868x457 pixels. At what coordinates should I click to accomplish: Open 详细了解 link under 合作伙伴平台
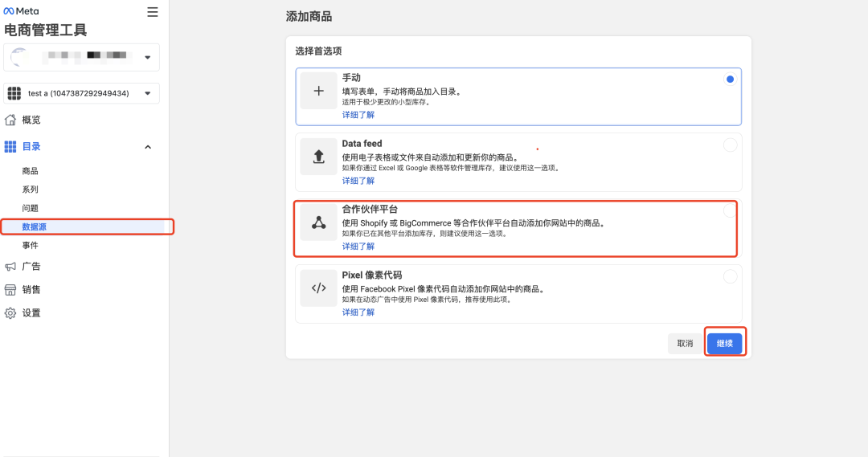tap(358, 247)
